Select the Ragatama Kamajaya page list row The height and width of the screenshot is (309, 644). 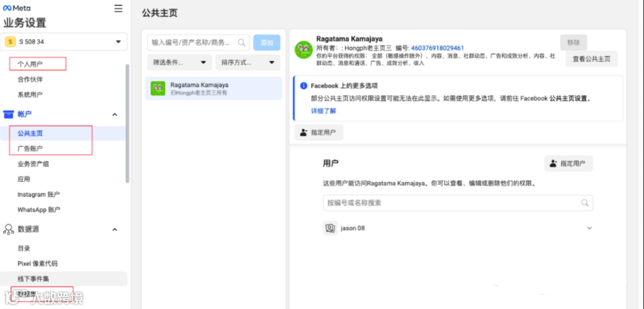point(214,88)
